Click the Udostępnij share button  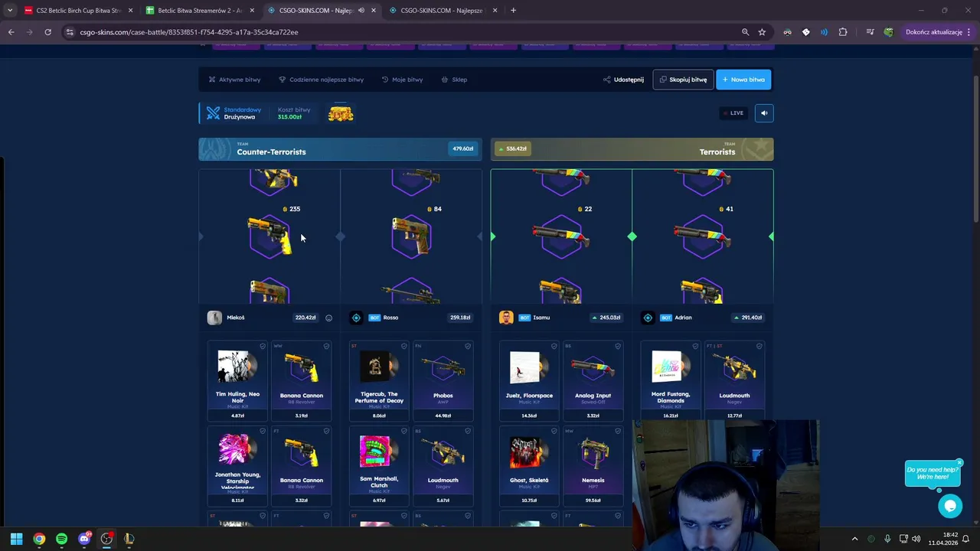point(623,80)
